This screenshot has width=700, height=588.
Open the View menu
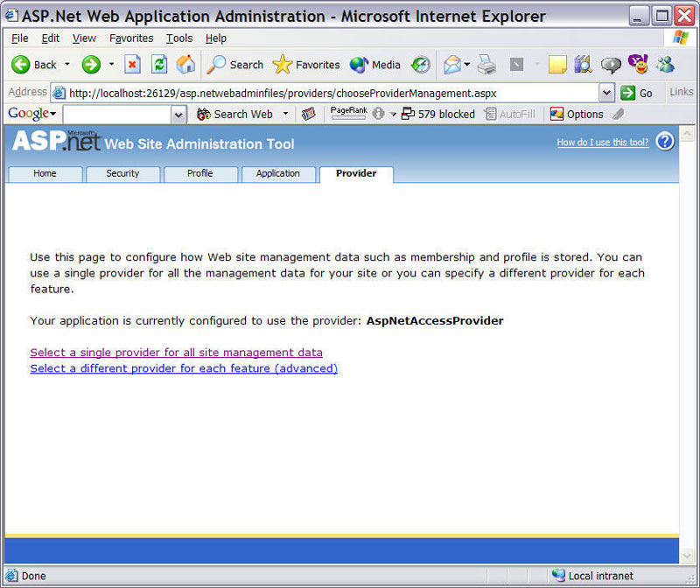tap(84, 38)
